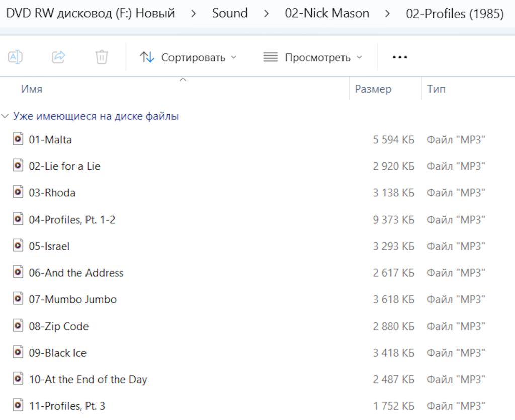Navigate to Sound folder in breadcrumb
This screenshot has height=420, width=515.
point(230,13)
